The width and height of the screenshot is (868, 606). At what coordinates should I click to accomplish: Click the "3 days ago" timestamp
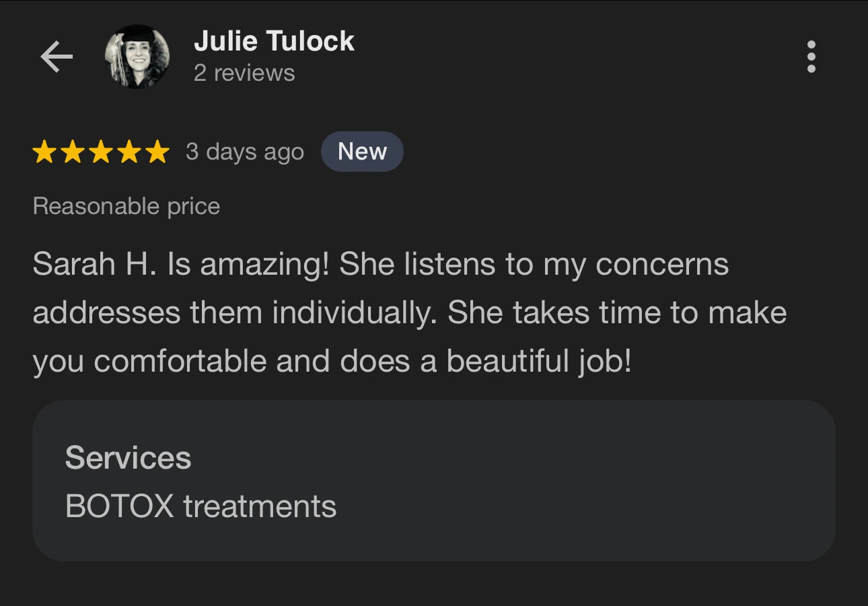(x=245, y=152)
